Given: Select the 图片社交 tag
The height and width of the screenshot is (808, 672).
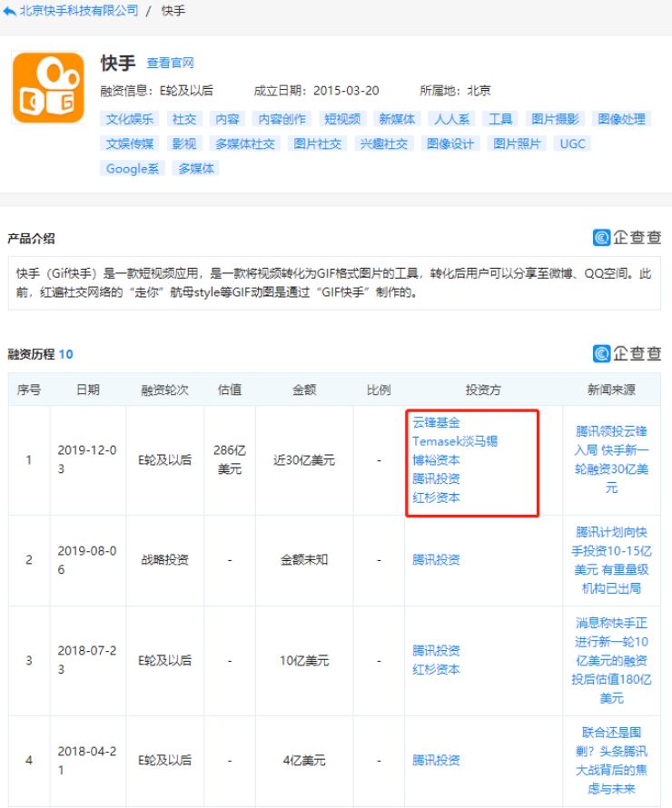Looking at the screenshot, I should click(x=318, y=143).
